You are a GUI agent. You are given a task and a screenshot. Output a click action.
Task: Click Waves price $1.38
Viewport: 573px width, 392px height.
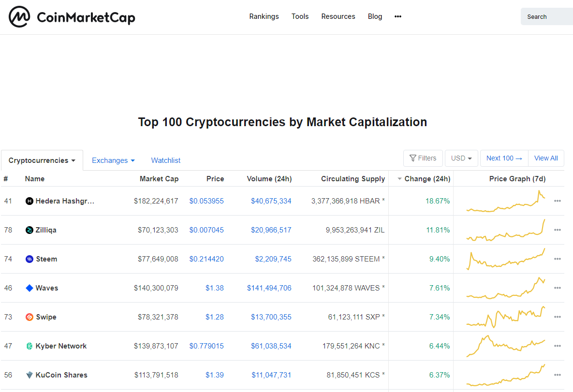point(215,288)
